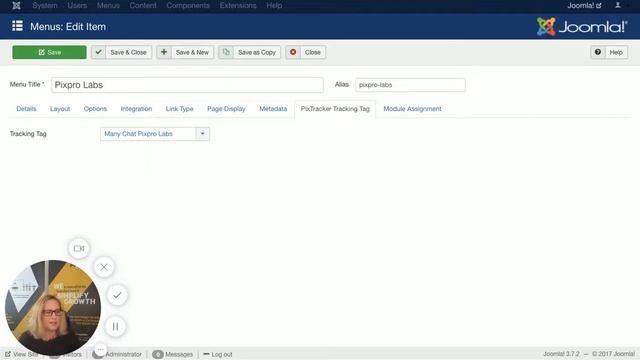Cancel the recording with the X button
Screen dimensions: 640x360
click(x=104, y=267)
